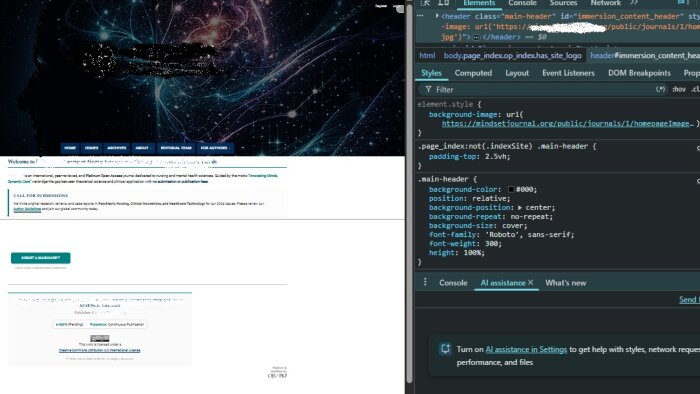Image resolution: width=700 pixels, height=394 pixels.
Task: Click the font-family Roboto value
Action: [528, 234]
